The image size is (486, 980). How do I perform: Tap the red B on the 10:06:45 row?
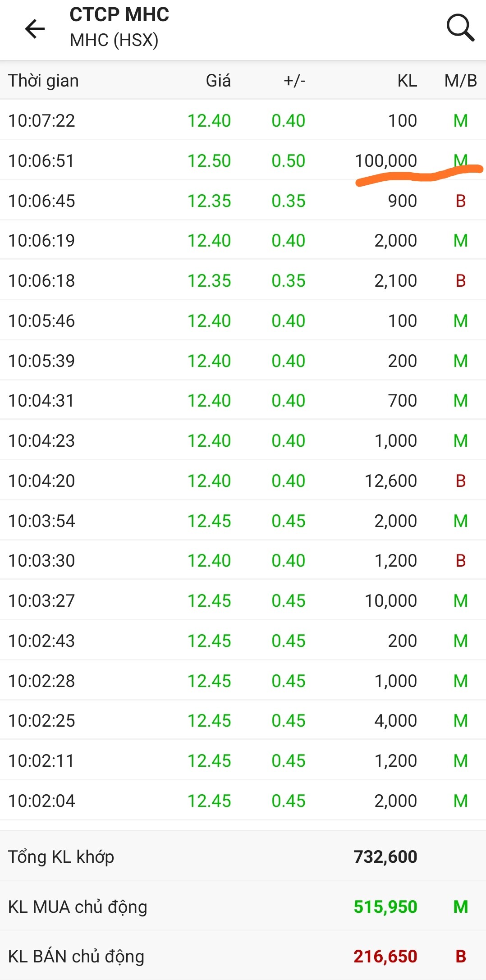[460, 201]
